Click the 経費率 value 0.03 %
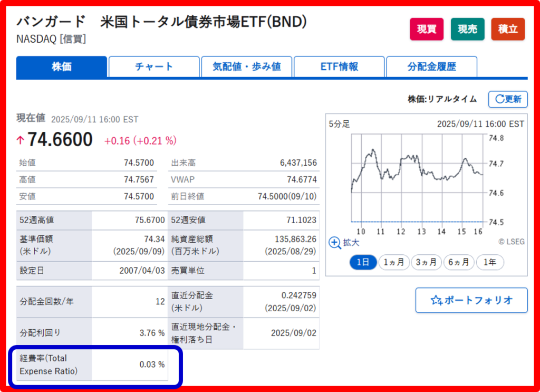This screenshot has height=392, width=540. (152, 365)
